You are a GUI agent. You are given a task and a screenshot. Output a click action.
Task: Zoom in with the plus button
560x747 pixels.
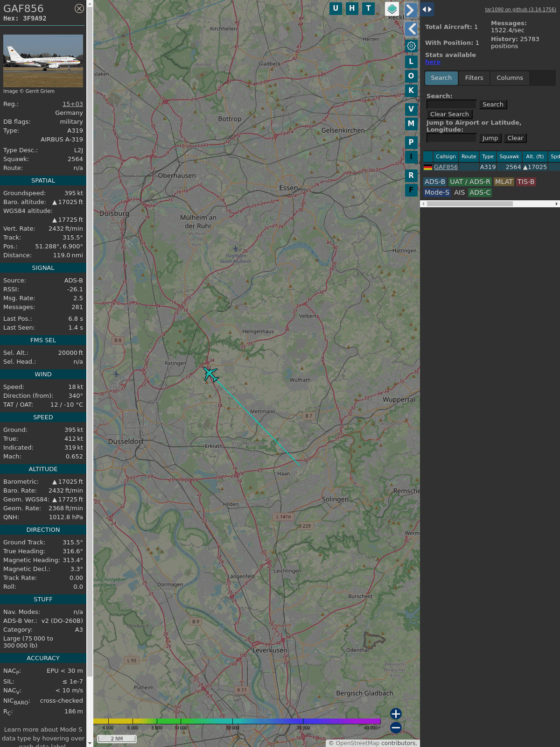coord(396,714)
